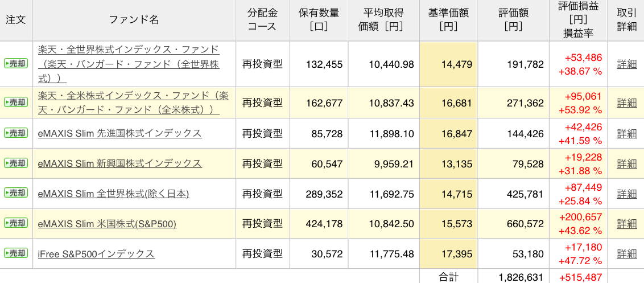Click 売却 icon for 楽天・全世界株式インデックス・ファンド
Screen dimensions: 644x283
(x=16, y=64)
